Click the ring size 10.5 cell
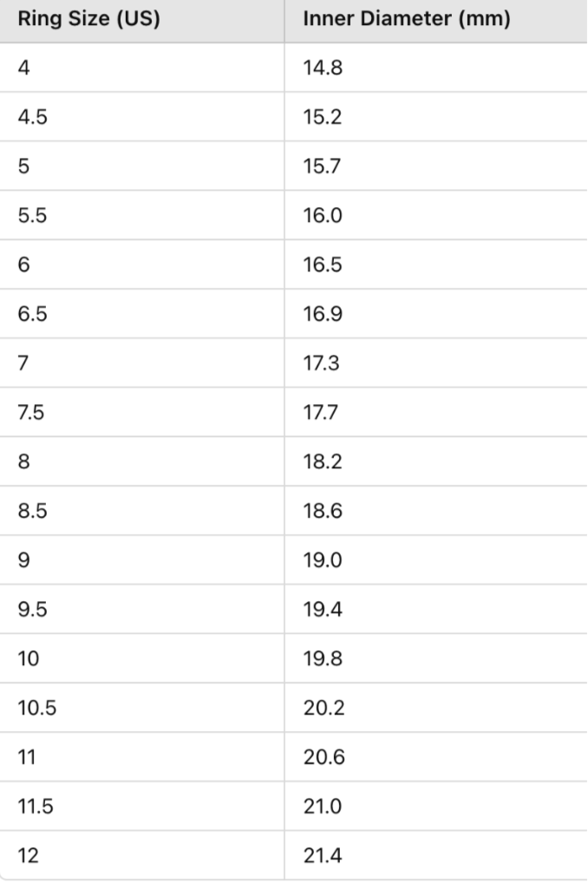Screen dimensions: 588x882 [x=36, y=708]
